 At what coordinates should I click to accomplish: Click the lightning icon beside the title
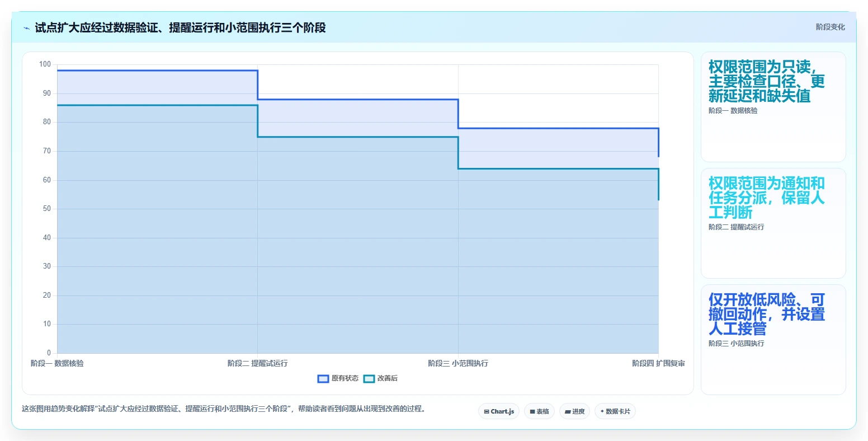26,28
